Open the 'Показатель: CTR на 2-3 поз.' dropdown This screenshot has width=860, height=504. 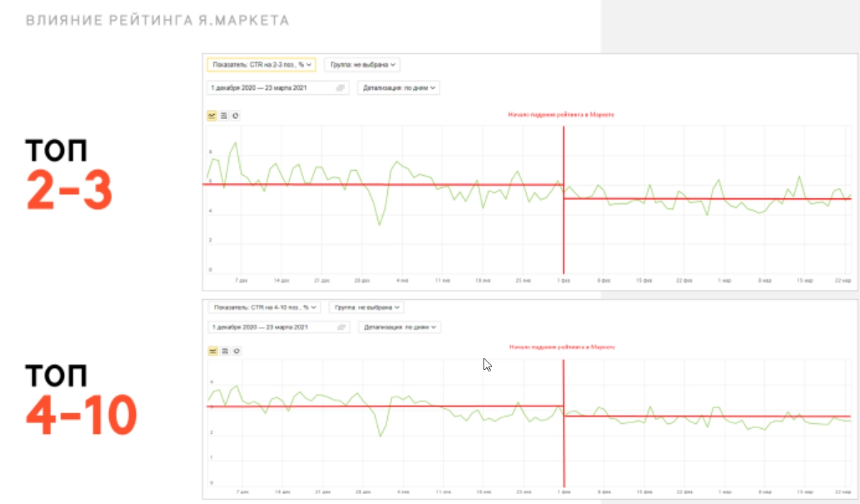(x=262, y=64)
